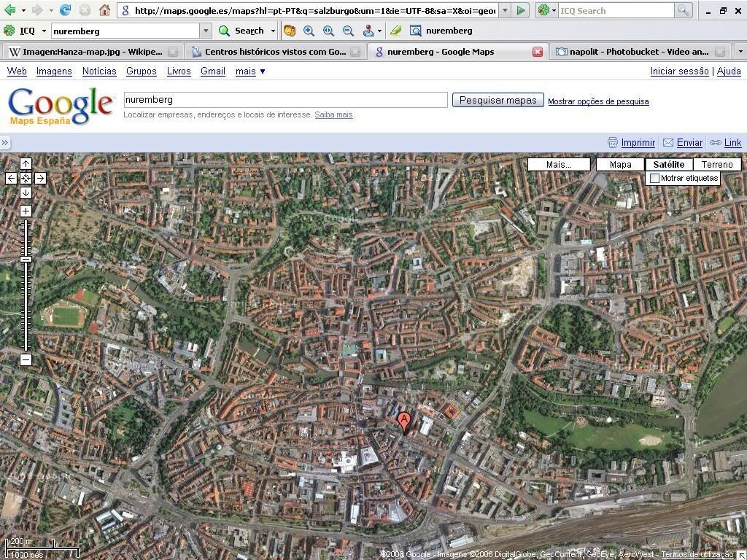Pan the map right with the arrow

pos(40,178)
